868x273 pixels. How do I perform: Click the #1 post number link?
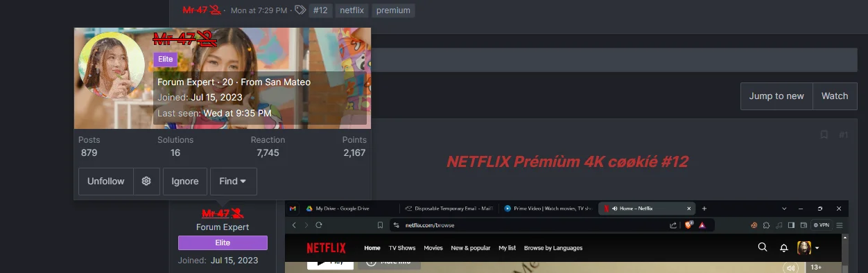pyautogui.click(x=843, y=135)
